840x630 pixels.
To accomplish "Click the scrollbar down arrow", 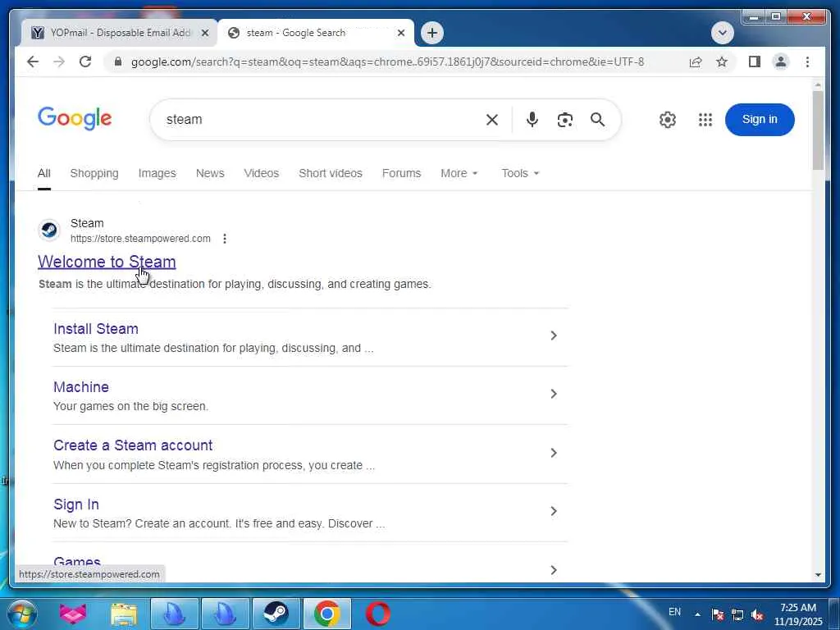I will (818, 575).
